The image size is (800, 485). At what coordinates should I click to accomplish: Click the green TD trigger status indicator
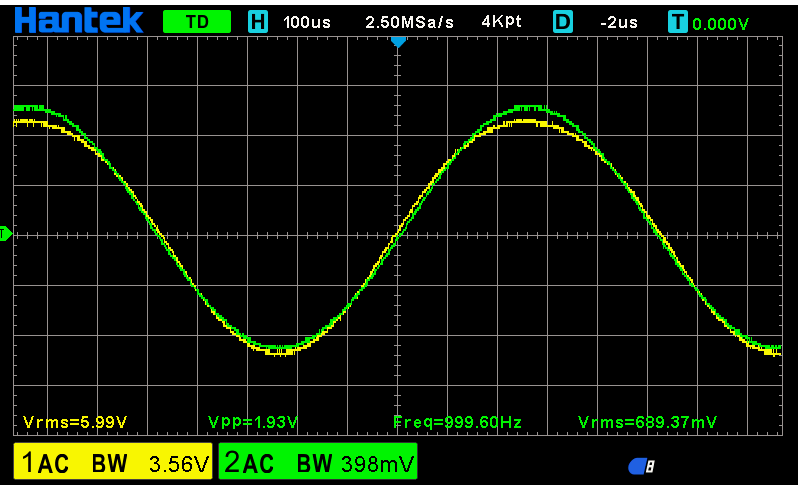[196, 22]
